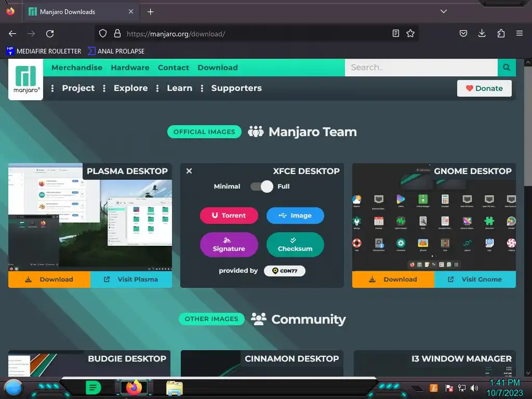This screenshot has height=399, width=532.
Task: Click the padlock site security icon
Action: (117, 33)
